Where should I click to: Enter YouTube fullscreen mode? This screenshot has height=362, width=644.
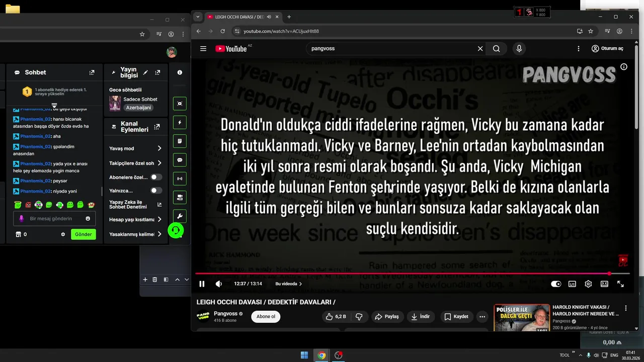click(x=620, y=284)
